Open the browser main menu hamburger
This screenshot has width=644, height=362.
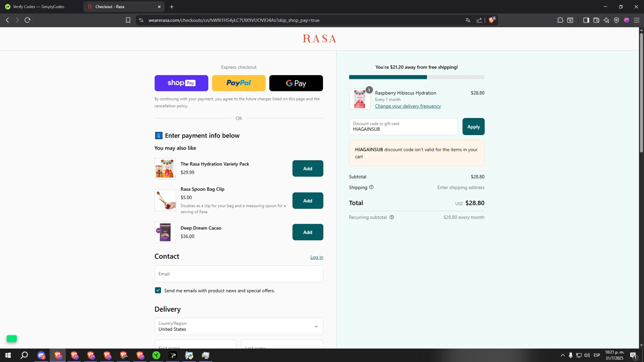coord(637,20)
